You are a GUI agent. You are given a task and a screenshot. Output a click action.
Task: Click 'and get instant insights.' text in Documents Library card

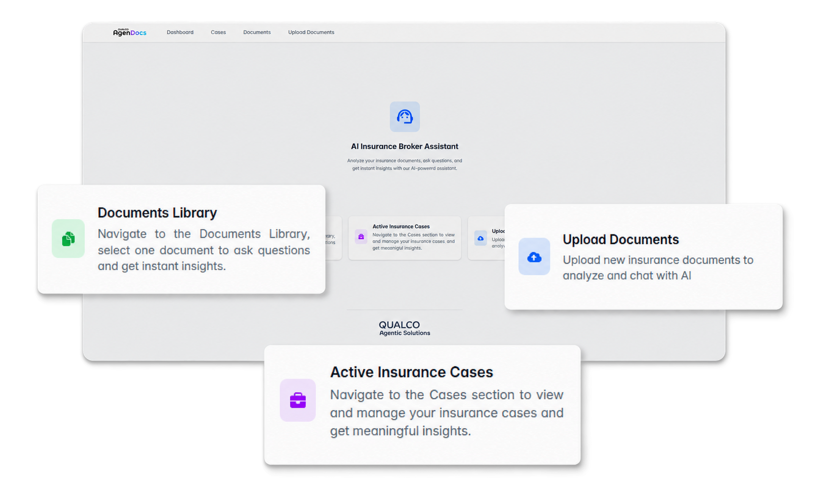pyautogui.click(x=161, y=266)
